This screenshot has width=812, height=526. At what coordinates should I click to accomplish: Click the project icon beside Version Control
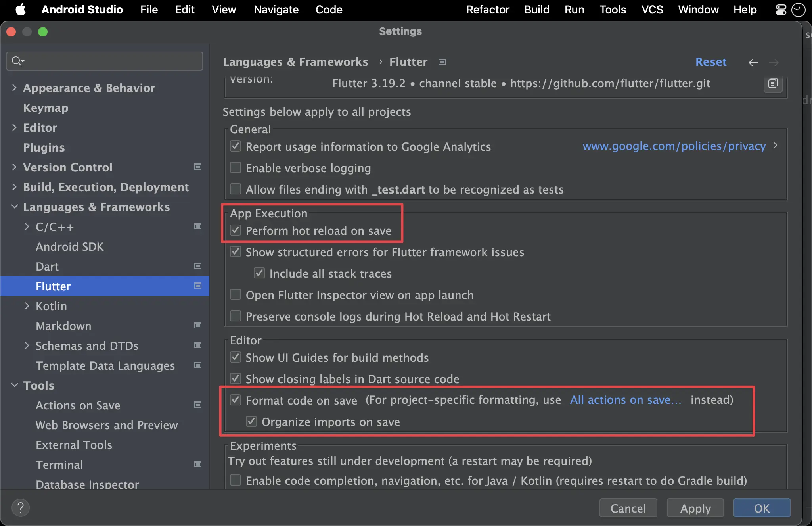tap(197, 167)
